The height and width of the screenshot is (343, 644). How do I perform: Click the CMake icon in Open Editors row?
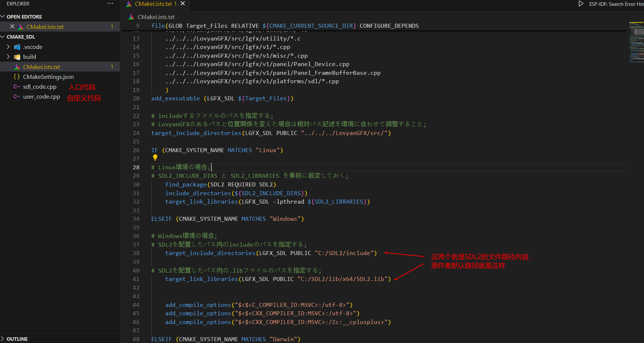click(21, 27)
